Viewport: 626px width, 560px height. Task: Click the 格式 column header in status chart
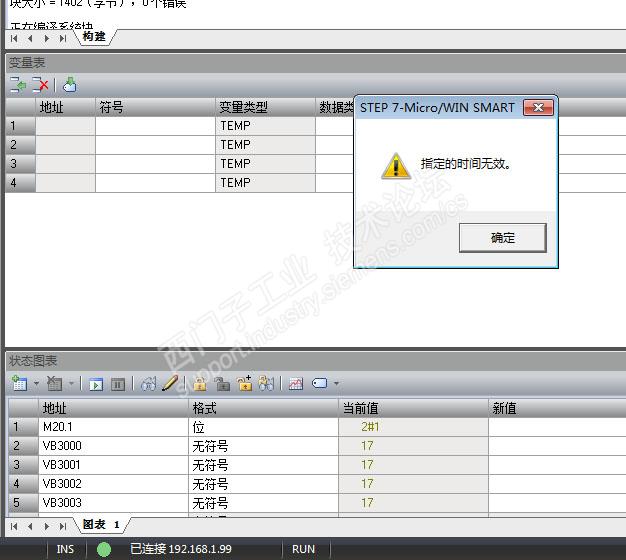pos(263,408)
